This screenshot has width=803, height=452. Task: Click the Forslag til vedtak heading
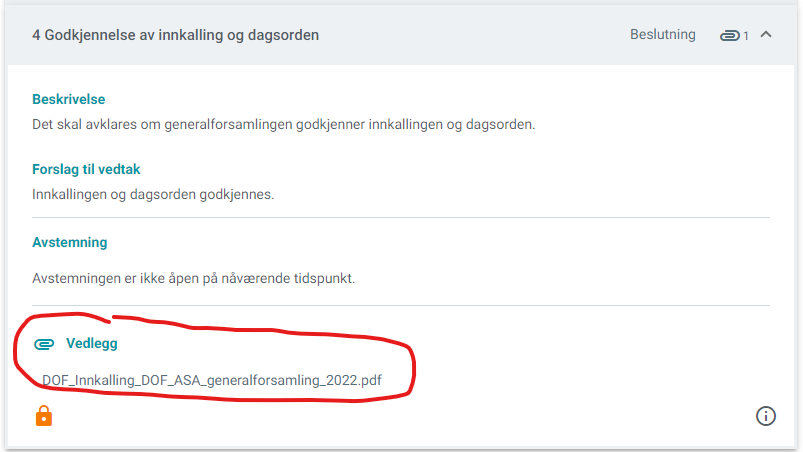(x=86, y=169)
